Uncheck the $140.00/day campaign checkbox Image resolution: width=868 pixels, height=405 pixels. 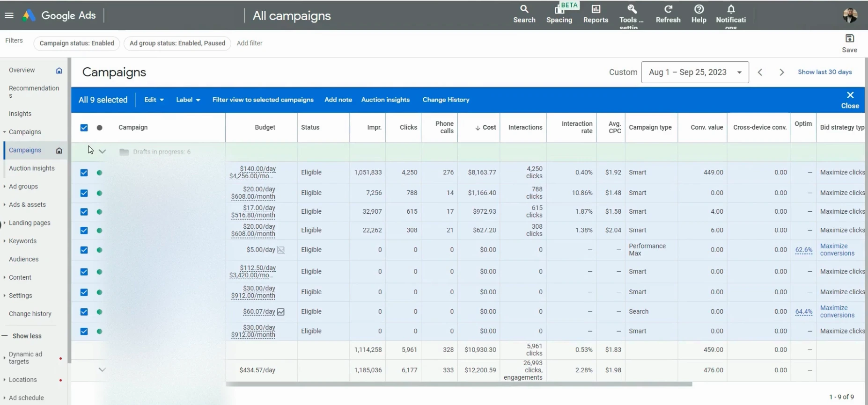[x=84, y=173]
